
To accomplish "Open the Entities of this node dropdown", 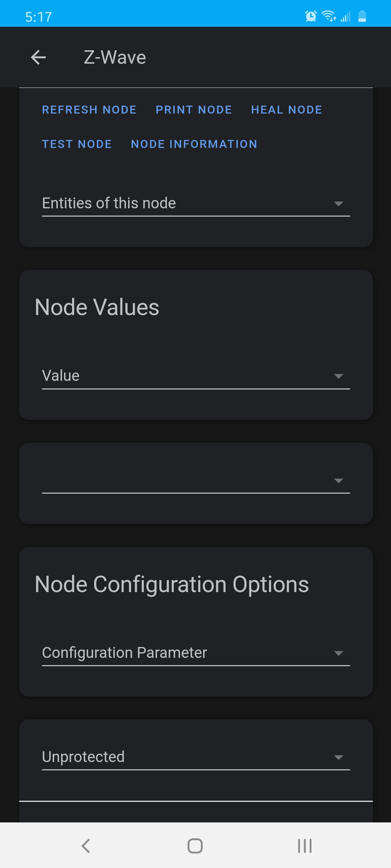I will pyautogui.click(x=195, y=203).
